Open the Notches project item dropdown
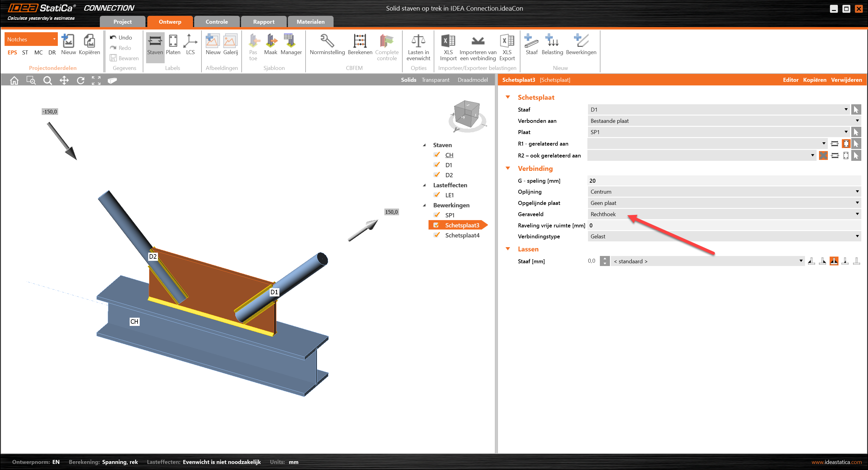Screen dimensions: 868x470 31,40
